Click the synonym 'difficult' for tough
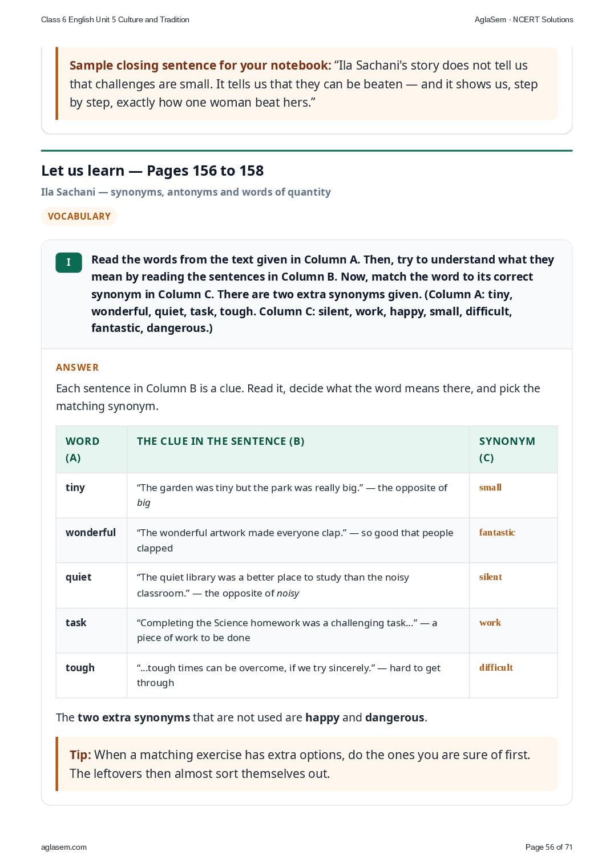This screenshot has height=868, width=614. tap(496, 667)
